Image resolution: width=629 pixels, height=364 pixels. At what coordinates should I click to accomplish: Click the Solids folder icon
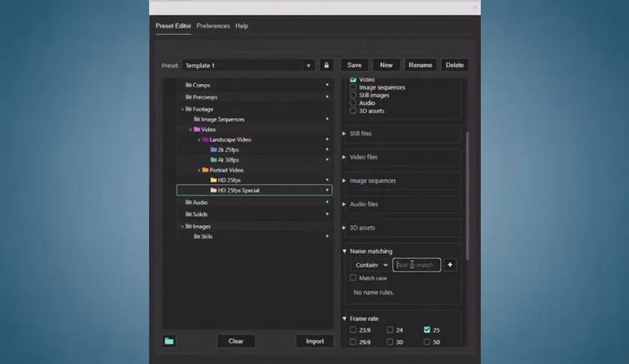(x=188, y=214)
